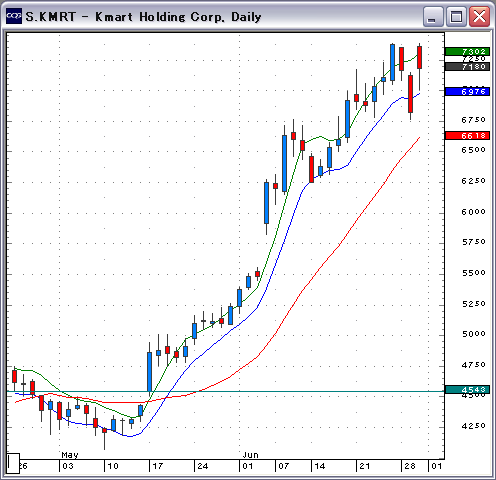Click the 07 date marker on time axis
The width and height of the screenshot is (496, 480).
283,466
